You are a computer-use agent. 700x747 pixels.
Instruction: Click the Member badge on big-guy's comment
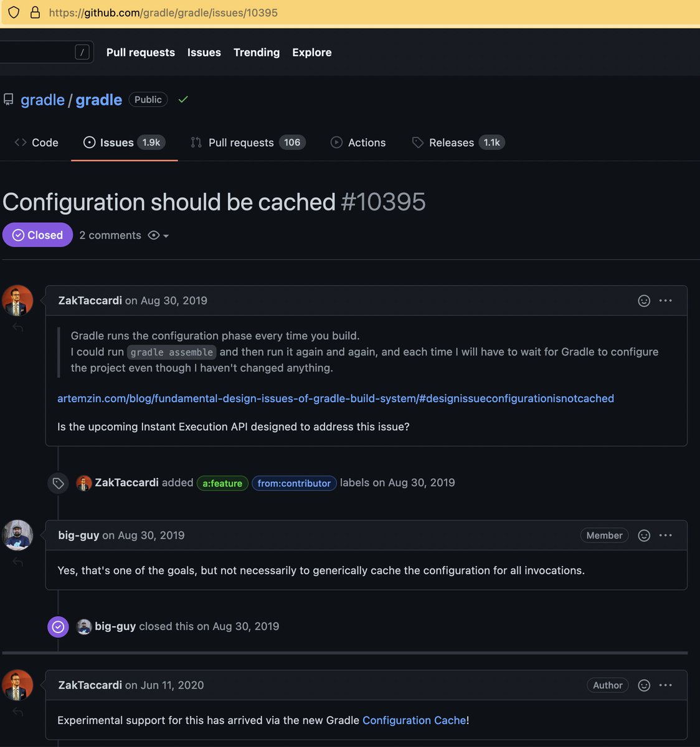(x=604, y=535)
